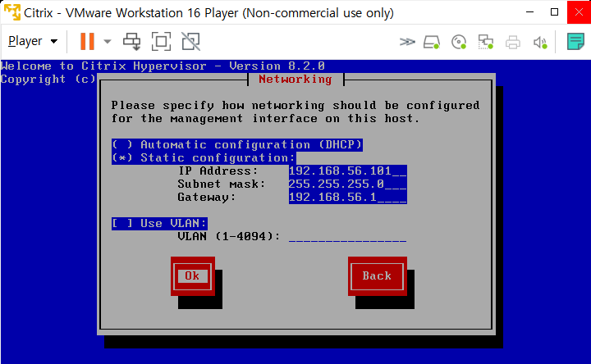Image resolution: width=591 pixels, height=364 pixels.
Task: Click the hard disk device icon
Action: 432,42
